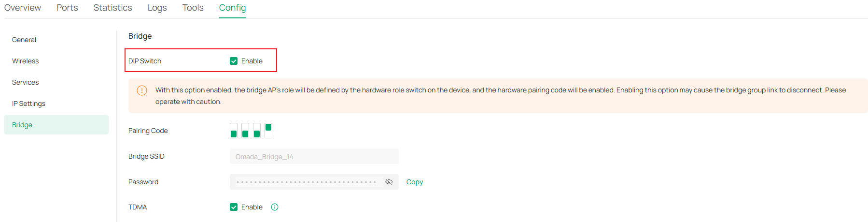Go to IP Settings section
Viewport: 868px width, 222px height.
29,104
